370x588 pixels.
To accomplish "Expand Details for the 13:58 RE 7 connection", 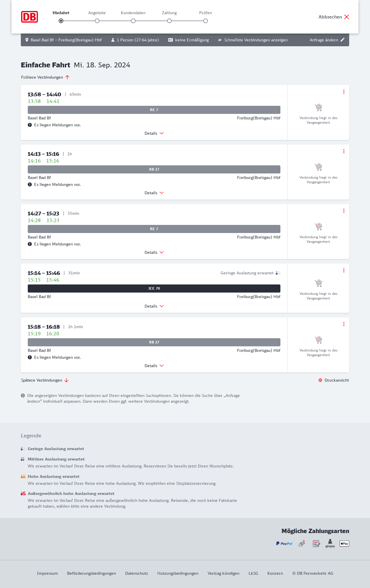I will 154,133.
